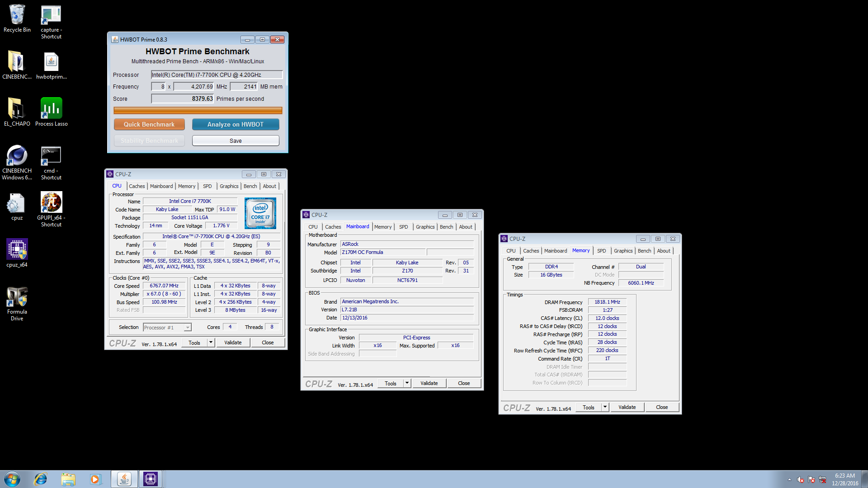Open Windows Media Player taskbar icon

(95, 479)
